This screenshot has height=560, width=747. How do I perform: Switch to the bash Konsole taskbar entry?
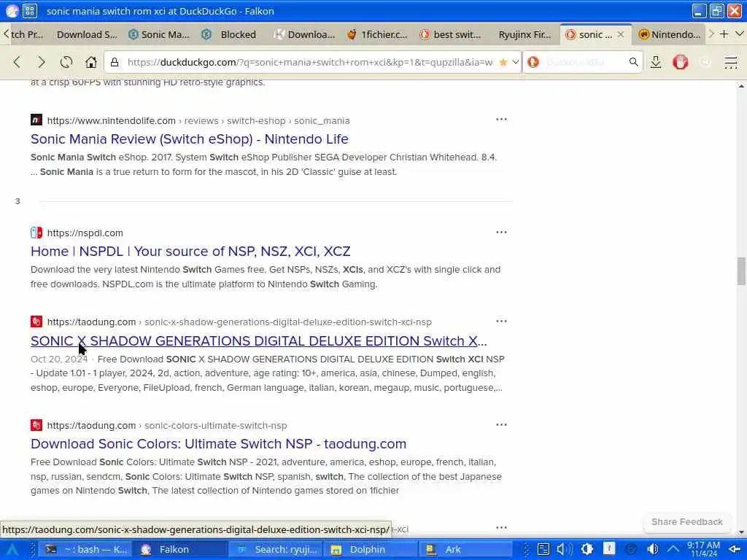point(85,550)
